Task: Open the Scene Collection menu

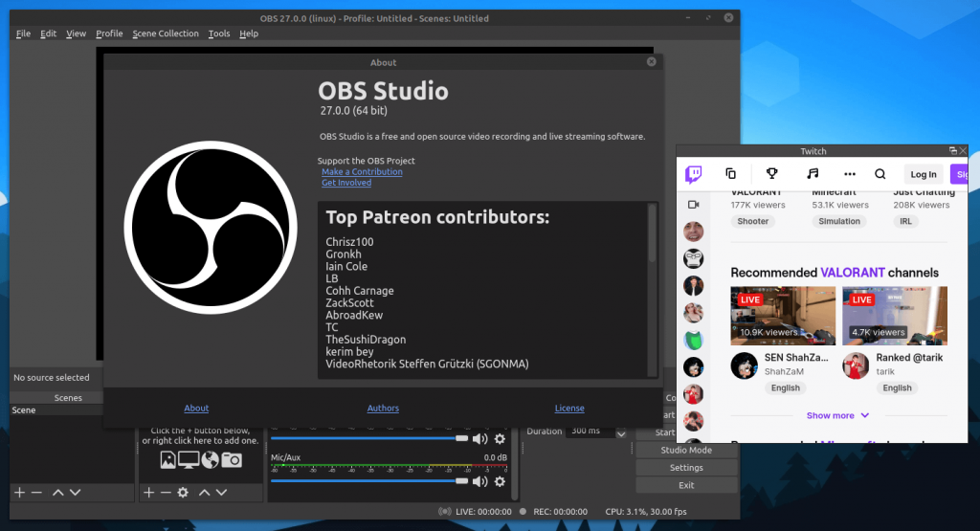Action: 166,33
